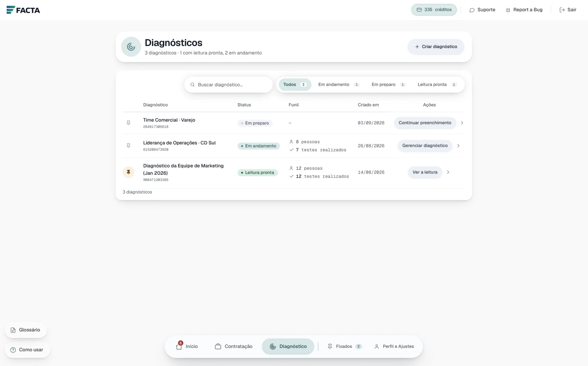Click the search magnifier icon

coord(192,85)
